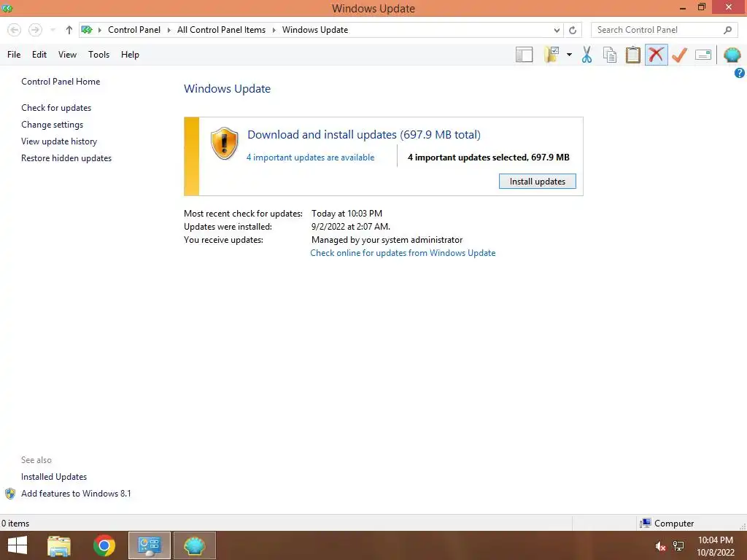This screenshot has height=560, width=747.
Task: Click 'Managed by your system administrator' text
Action: tap(387, 240)
